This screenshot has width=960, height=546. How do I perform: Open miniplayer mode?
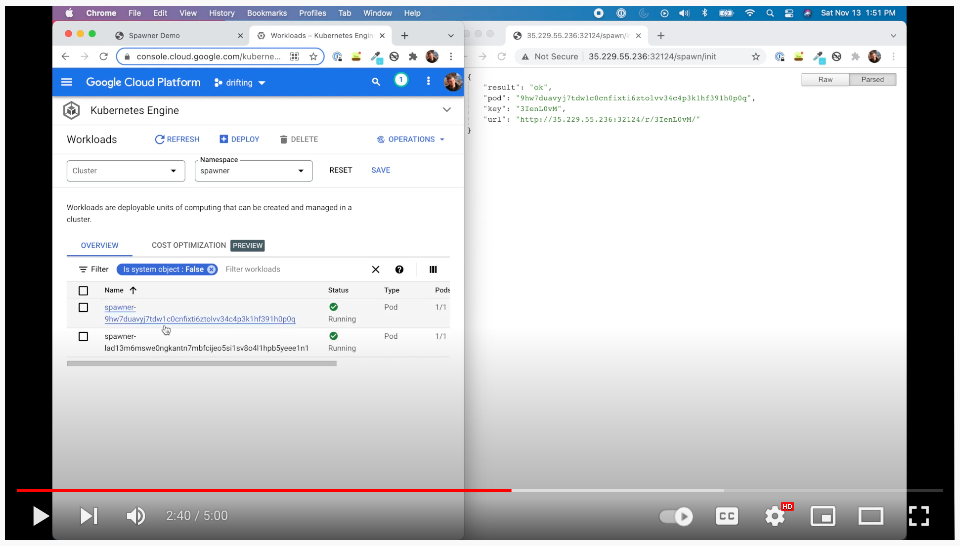[823, 517]
